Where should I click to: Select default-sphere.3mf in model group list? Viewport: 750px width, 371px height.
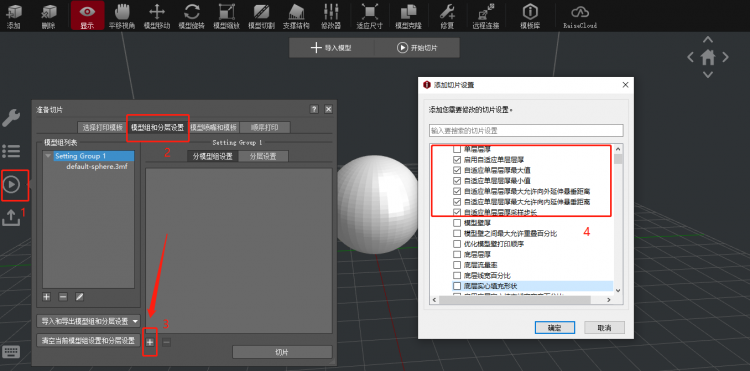click(97, 166)
